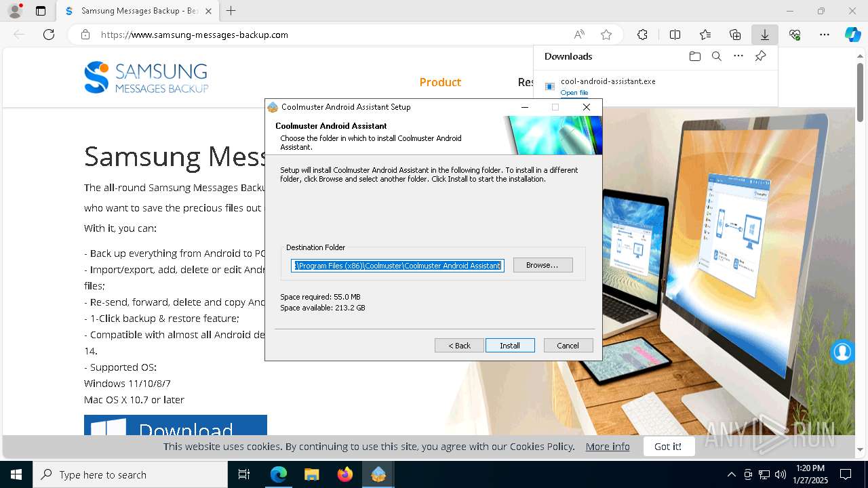Open Task View on taskbar

point(244,474)
